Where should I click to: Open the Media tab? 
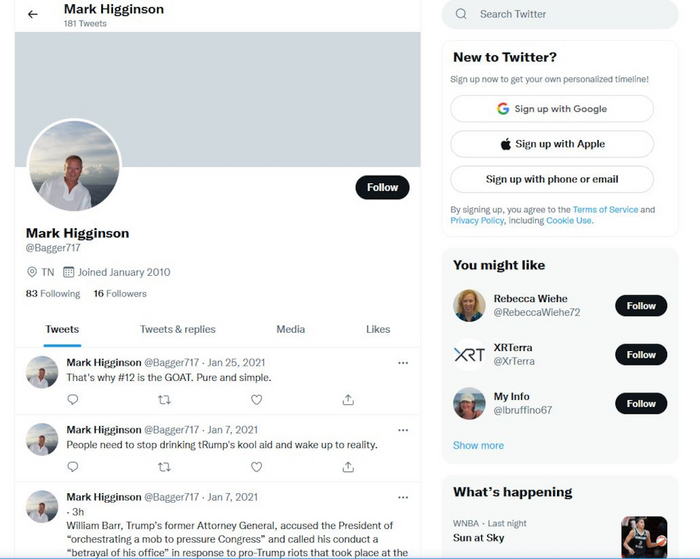[x=291, y=329]
